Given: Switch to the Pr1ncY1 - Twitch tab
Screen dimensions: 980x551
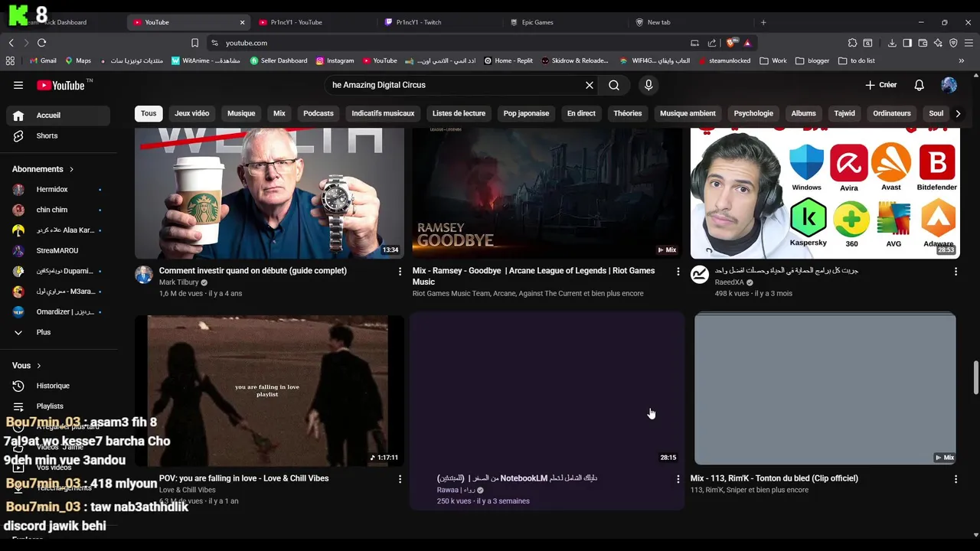Looking at the screenshot, I should (439, 22).
